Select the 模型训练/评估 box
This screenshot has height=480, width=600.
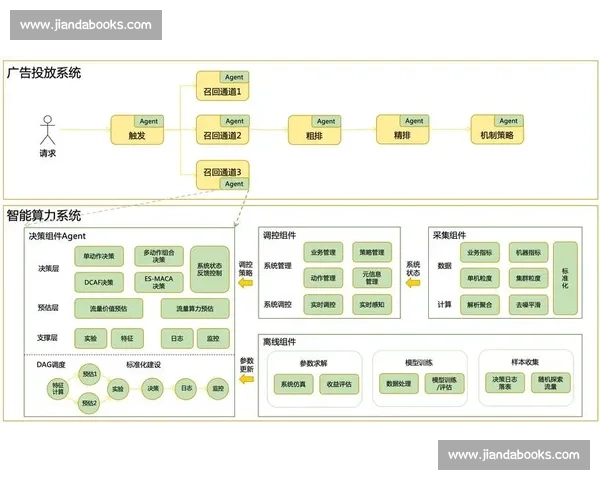(x=445, y=384)
